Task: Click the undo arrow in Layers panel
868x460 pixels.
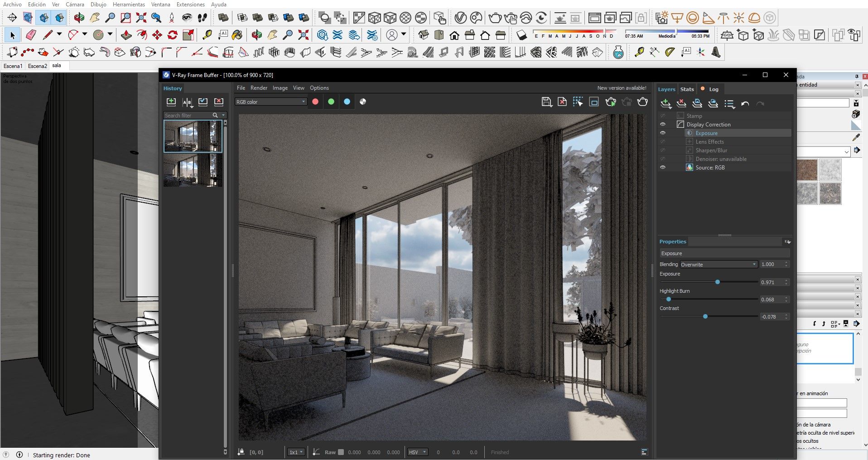Action: click(745, 104)
